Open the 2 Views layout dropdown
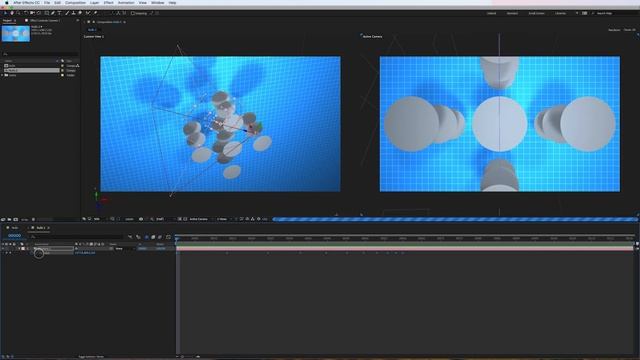Image resolution: width=640 pixels, height=360 pixels. click(223, 219)
